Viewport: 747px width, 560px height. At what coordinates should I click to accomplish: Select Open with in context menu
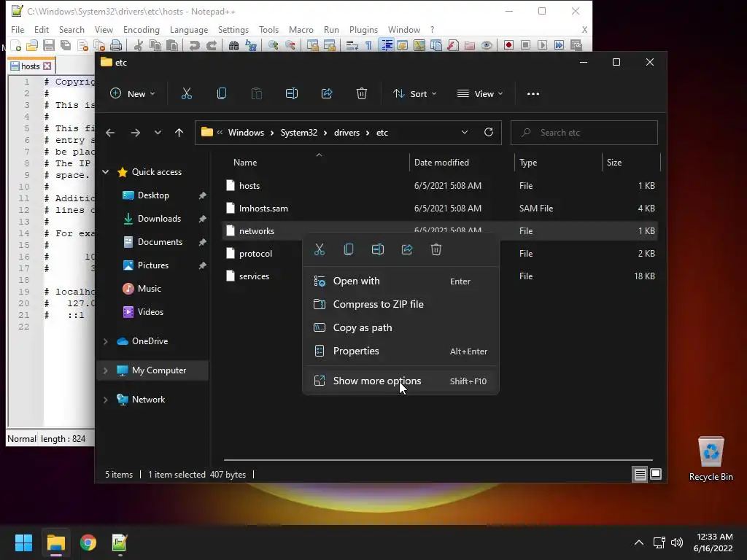point(400,281)
